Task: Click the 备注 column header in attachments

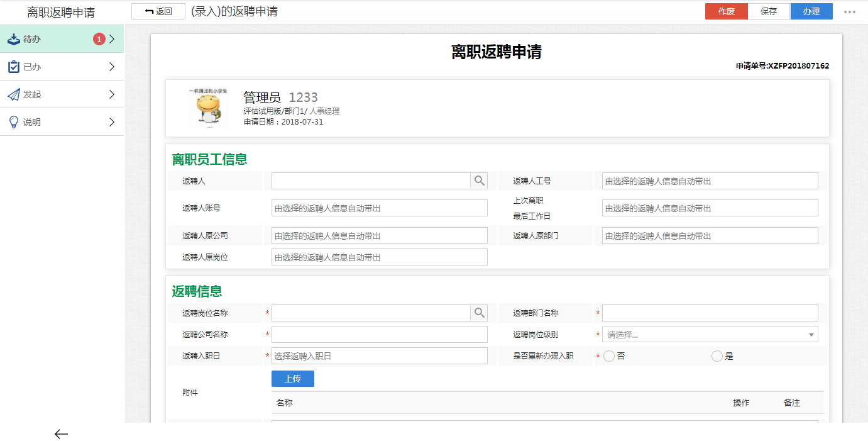Action: [792, 403]
